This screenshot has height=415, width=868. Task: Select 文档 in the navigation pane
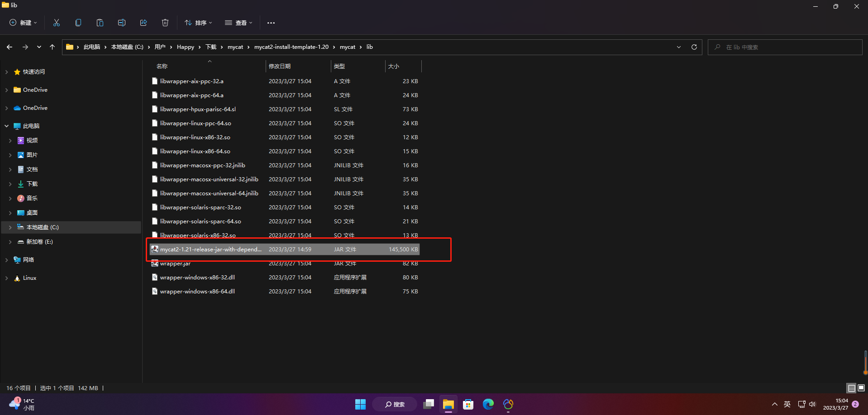[x=32, y=170]
